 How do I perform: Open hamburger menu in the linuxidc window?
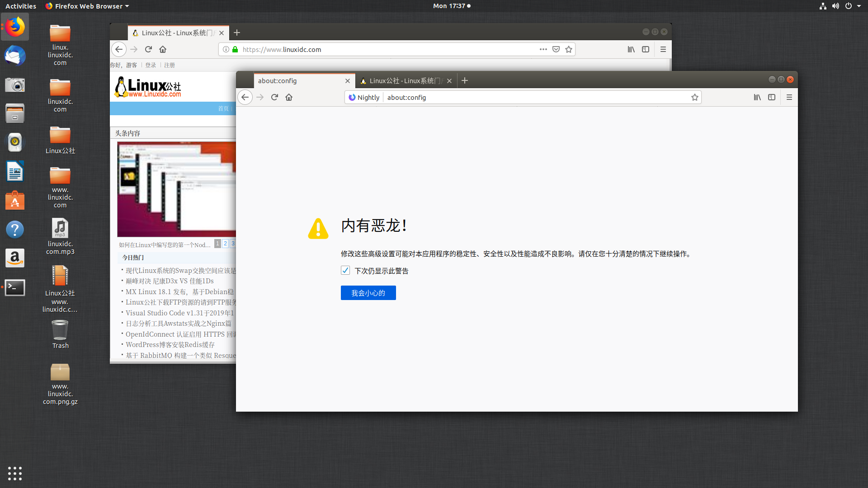(663, 49)
